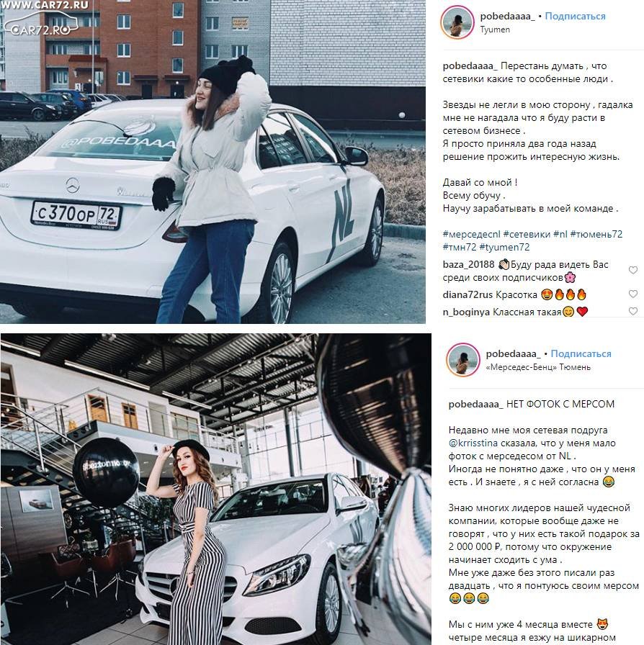This screenshot has width=644, height=645.
Task: Like the baza_20188 comment heart
Action: click(633, 270)
